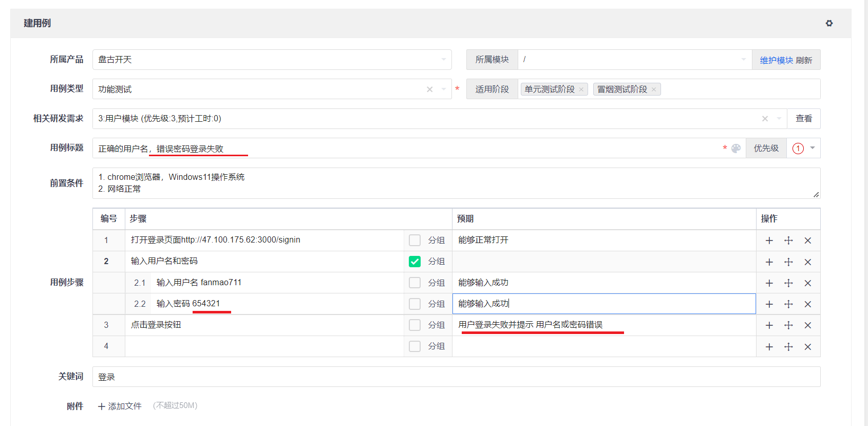Enable 分组 checkbox for sub-step 2.1
This screenshot has height=426, width=868.
click(x=414, y=283)
